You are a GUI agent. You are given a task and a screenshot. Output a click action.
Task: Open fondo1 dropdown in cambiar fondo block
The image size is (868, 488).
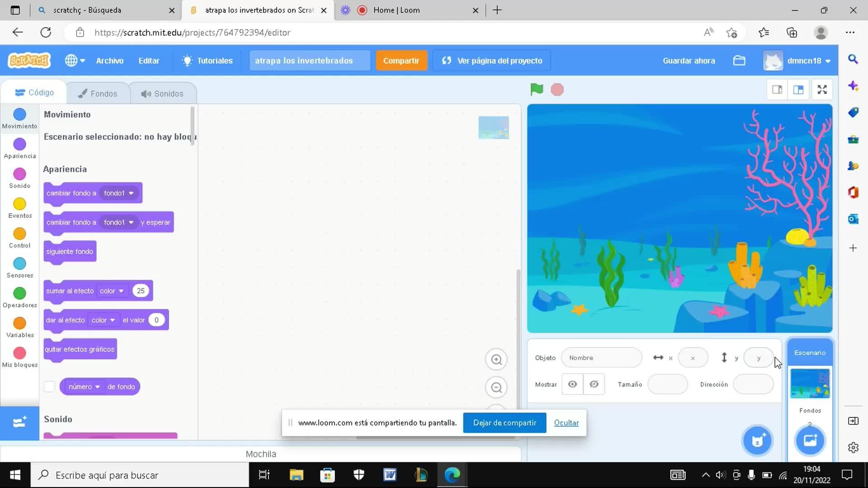[119, 193]
